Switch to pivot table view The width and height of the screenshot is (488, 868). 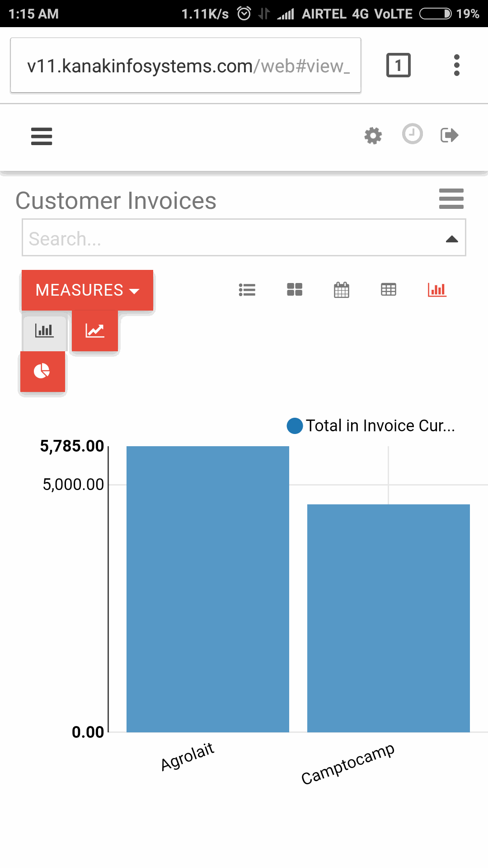(389, 289)
